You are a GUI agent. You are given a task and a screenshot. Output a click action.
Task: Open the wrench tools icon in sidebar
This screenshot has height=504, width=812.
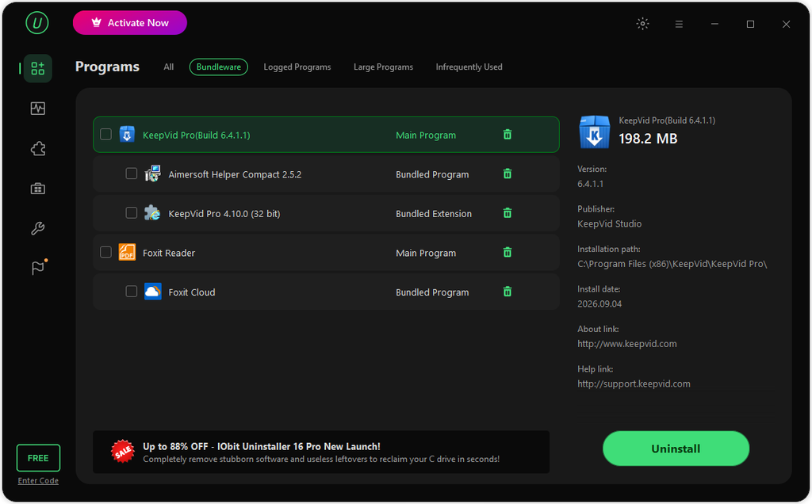pos(38,228)
